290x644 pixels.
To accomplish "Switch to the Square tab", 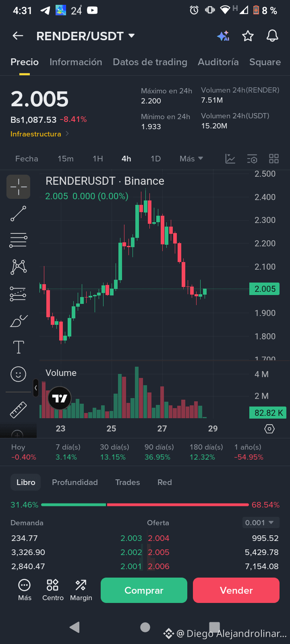I will click(265, 62).
